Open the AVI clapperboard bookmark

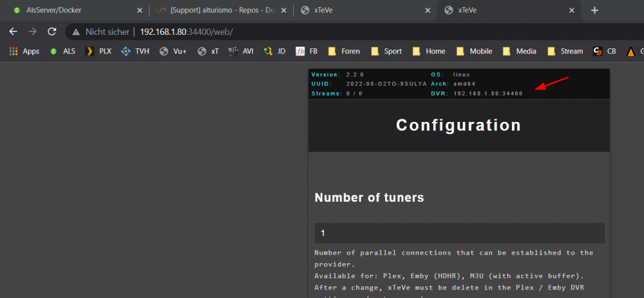coord(241,52)
